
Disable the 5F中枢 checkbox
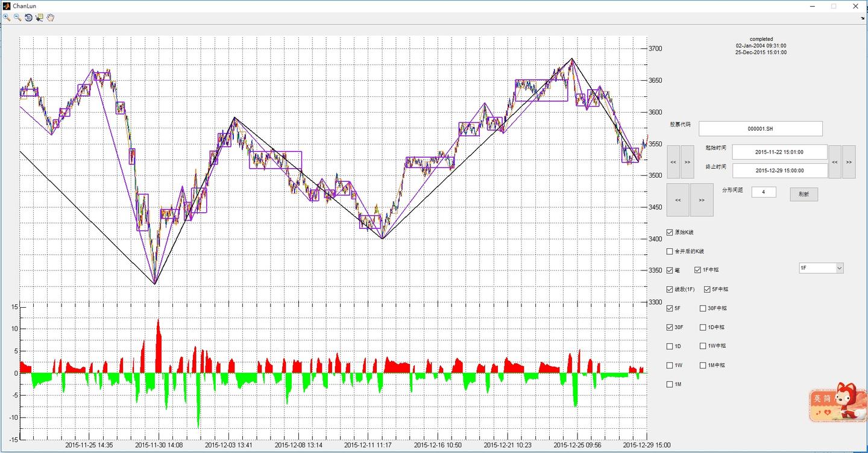pyautogui.click(x=707, y=290)
